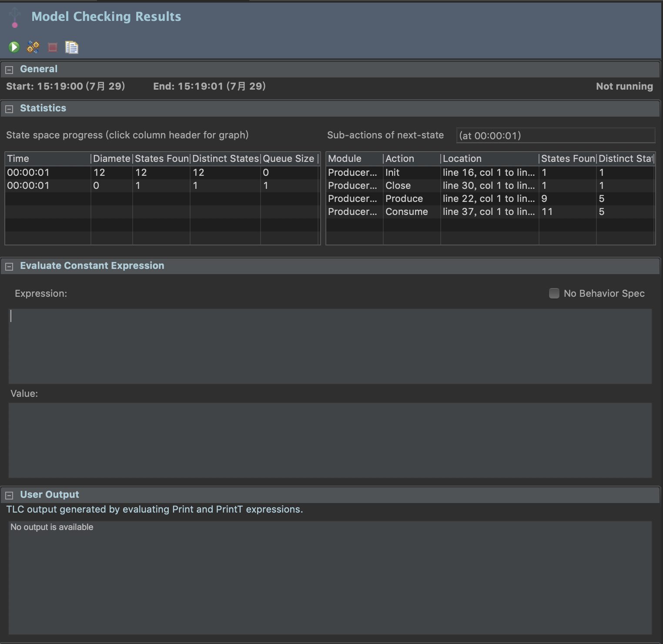The height and width of the screenshot is (644, 663).
Task: Collapse the User Output section
Action: click(9, 495)
